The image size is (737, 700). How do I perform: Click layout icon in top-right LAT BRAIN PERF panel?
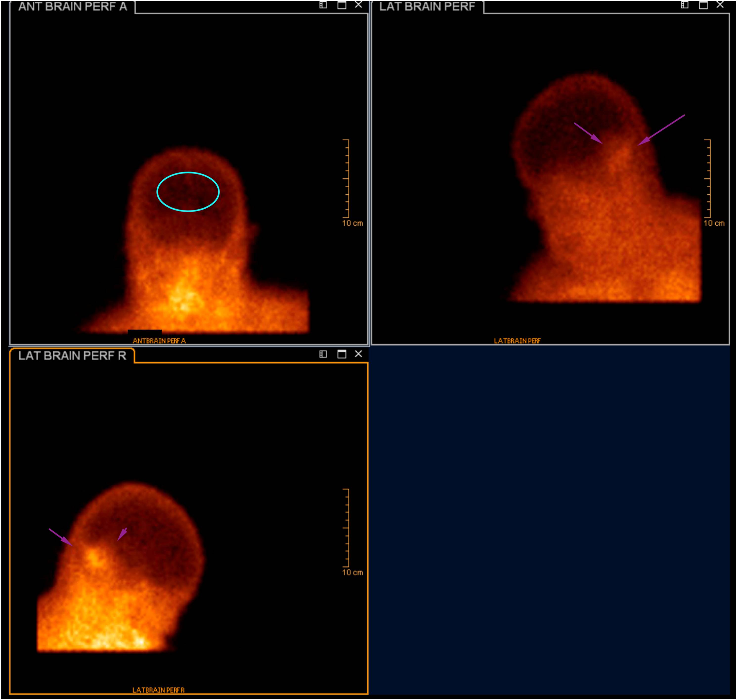tap(684, 5)
